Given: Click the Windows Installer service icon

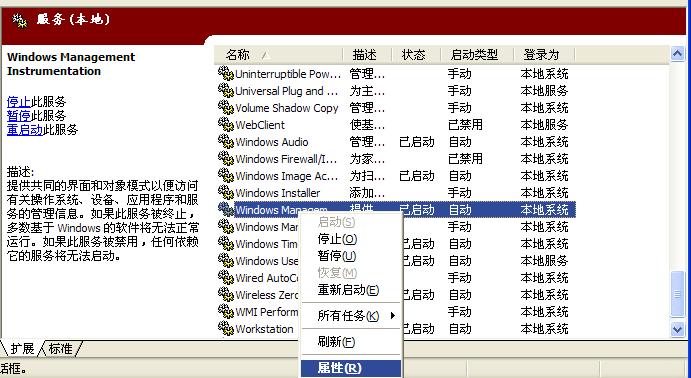Looking at the screenshot, I should pyautogui.click(x=226, y=193).
